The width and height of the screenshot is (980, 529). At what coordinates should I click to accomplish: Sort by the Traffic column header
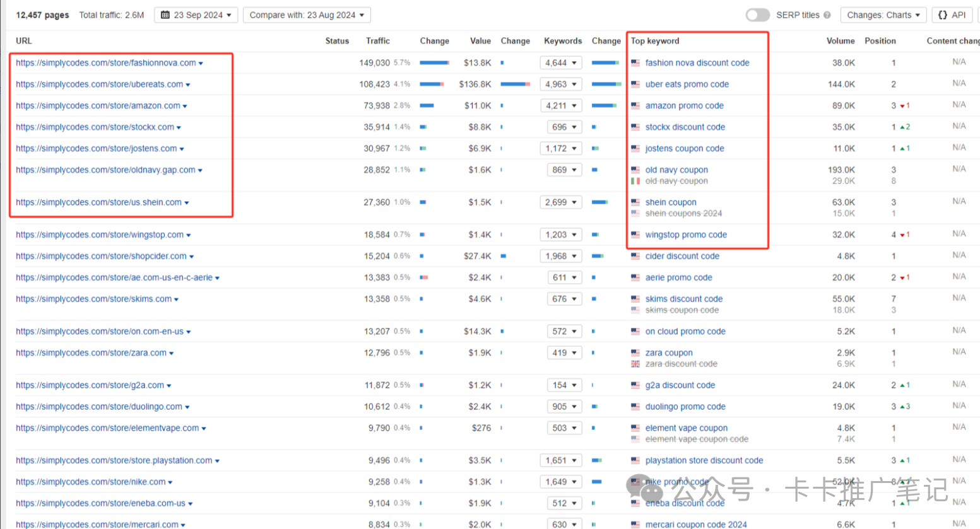coord(377,41)
